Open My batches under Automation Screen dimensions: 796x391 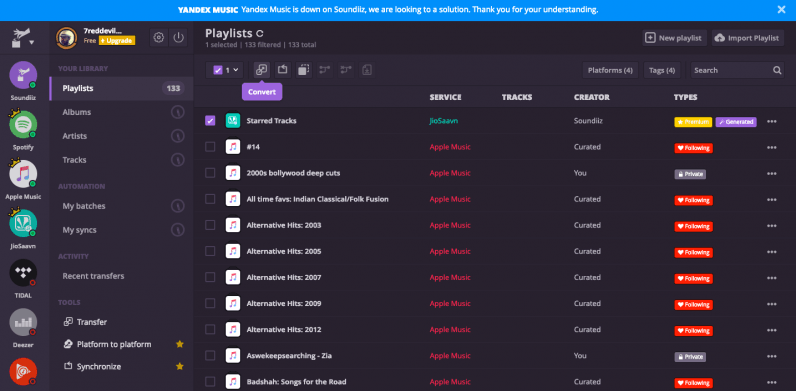[x=121, y=206]
